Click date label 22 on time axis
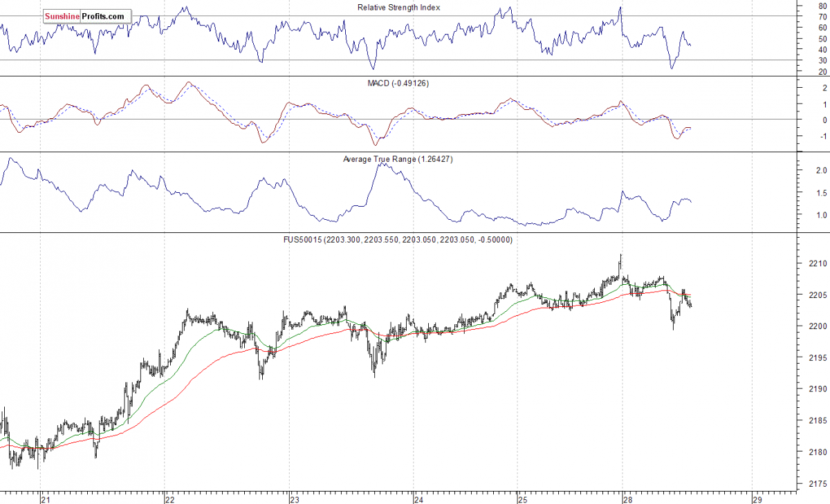Viewport: 830px width, 504px height. (169, 498)
